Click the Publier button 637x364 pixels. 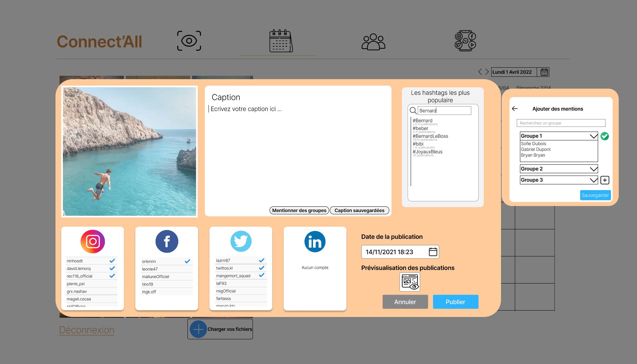click(456, 302)
